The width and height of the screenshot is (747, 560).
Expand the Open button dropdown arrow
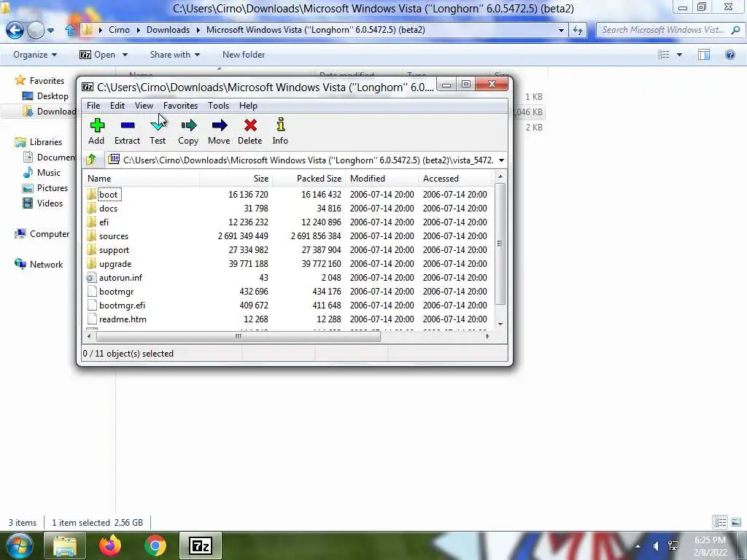point(125,55)
